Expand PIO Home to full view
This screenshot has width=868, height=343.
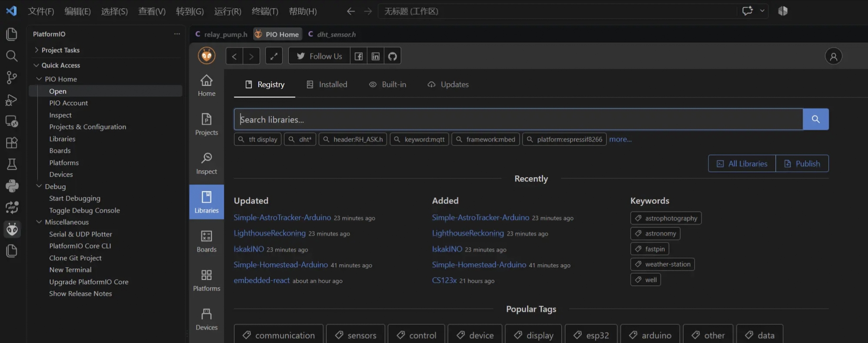tap(274, 56)
